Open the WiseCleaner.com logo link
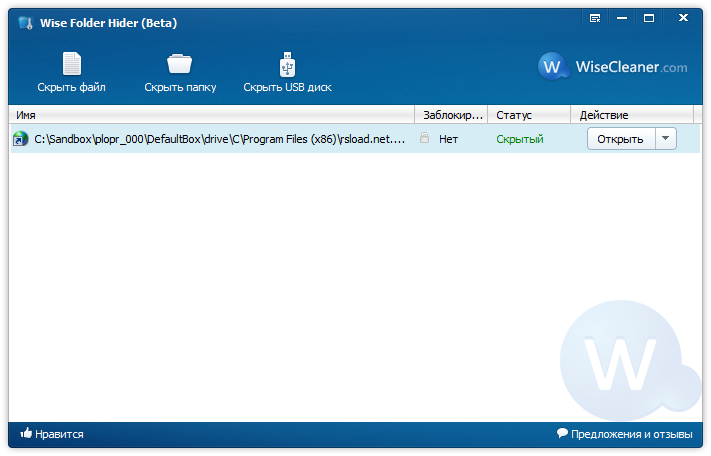The height and width of the screenshot is (456, 711). point(612,67)
